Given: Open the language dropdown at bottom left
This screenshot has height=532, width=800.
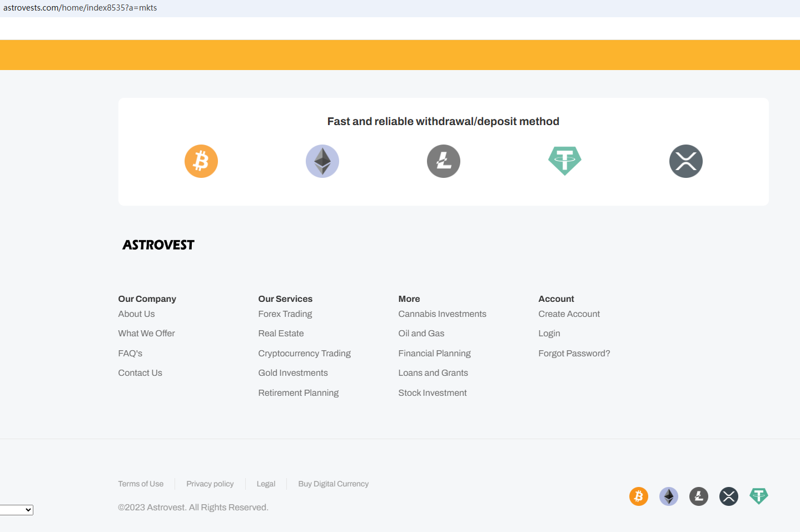Looking at the screenshot, I should click(x=17, y=510).
